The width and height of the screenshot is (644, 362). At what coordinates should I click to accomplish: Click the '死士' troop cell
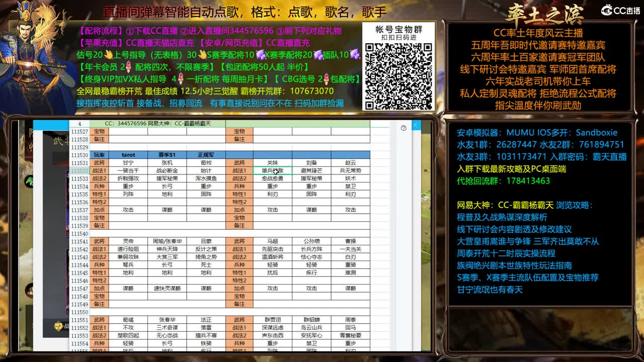point(206,265)
